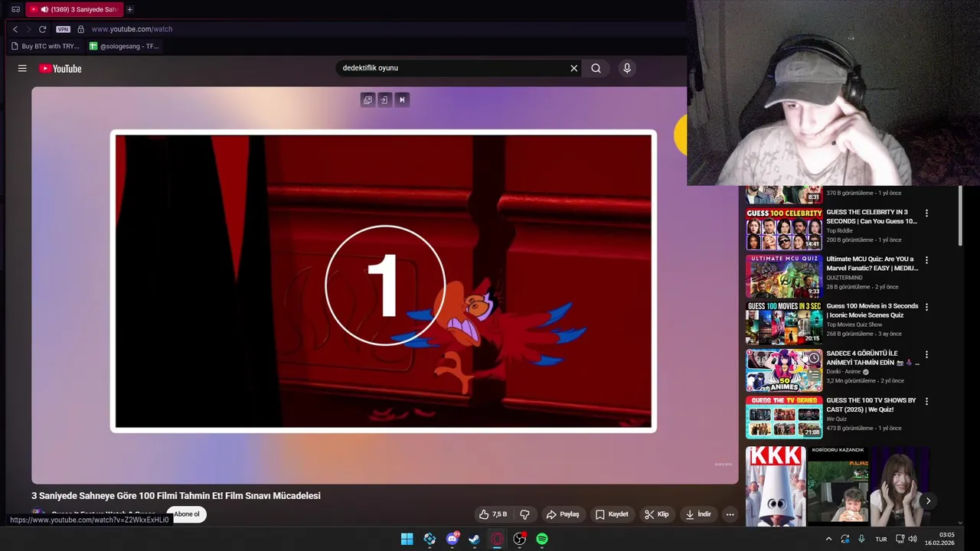The width and height of the screenshot is (980, 551).
Task: Open 'Ultimate MCU Quiz' video thumbnail
Action: 784,275
